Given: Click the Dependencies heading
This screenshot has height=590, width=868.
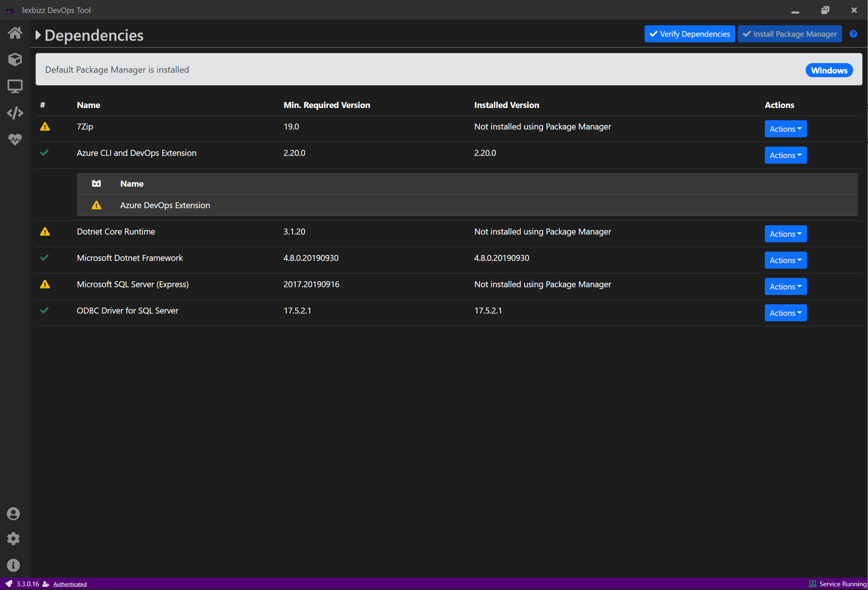Looking at the screenshot, I should pyautogui.click(x=94, y=35).
